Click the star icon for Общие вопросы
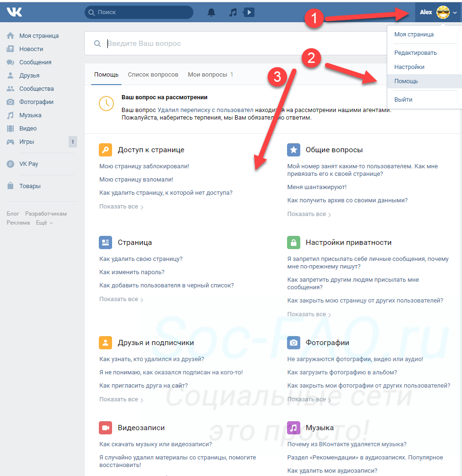Viewport: 462px width, 476px height. pyautogui.click(x=294, y=150)
